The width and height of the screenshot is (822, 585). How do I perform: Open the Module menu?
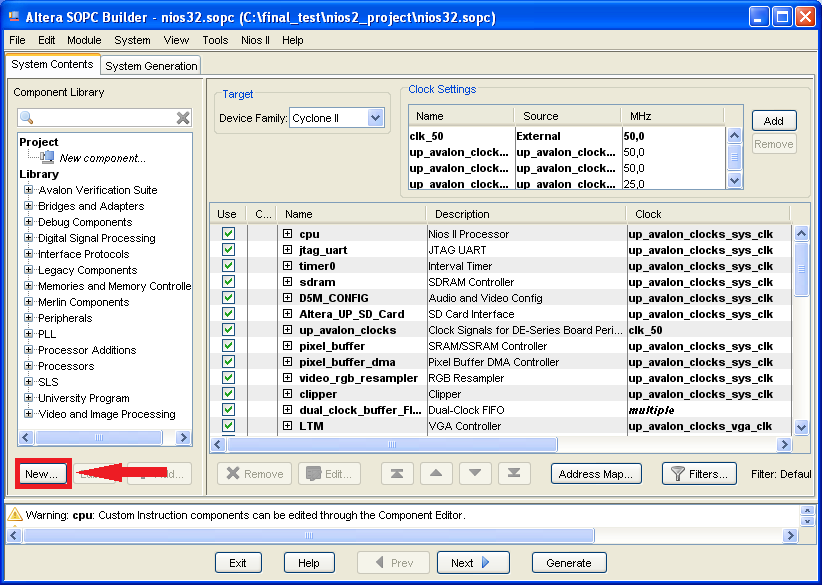tap(84, 40)
